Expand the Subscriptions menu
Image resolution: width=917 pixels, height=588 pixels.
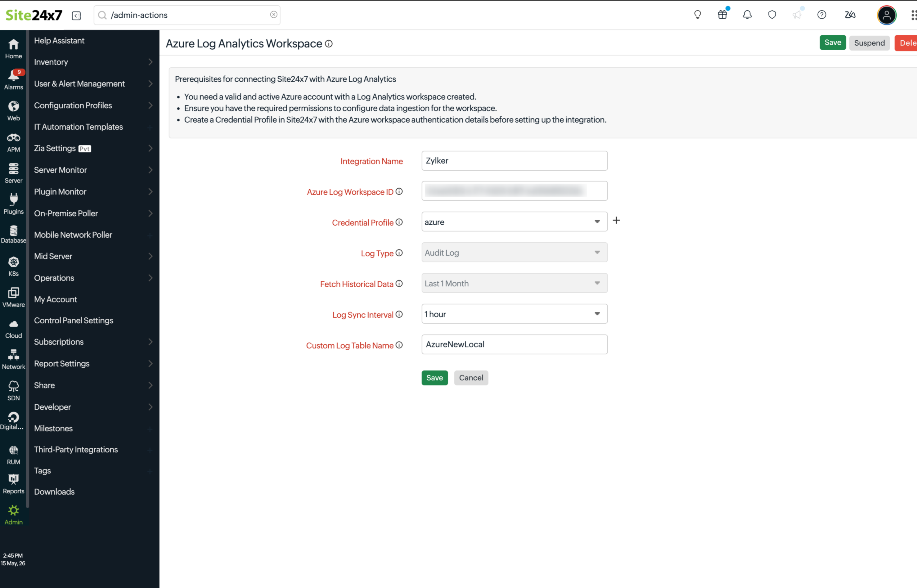(93, 342)
